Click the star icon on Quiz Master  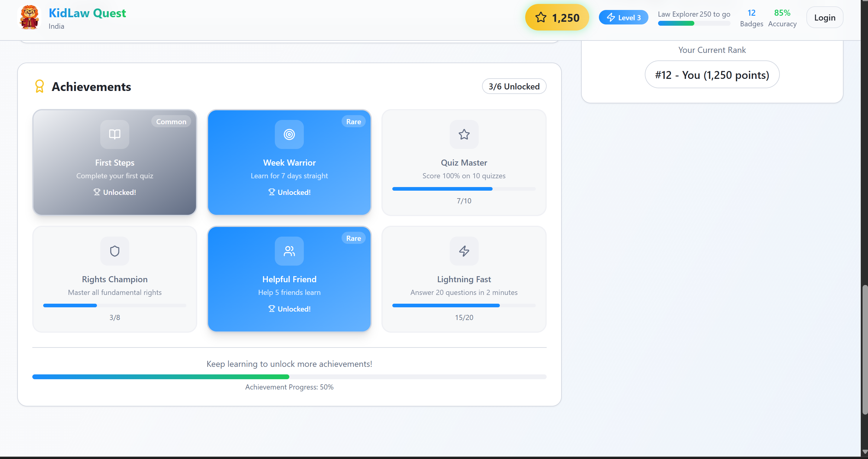[464, 134]
